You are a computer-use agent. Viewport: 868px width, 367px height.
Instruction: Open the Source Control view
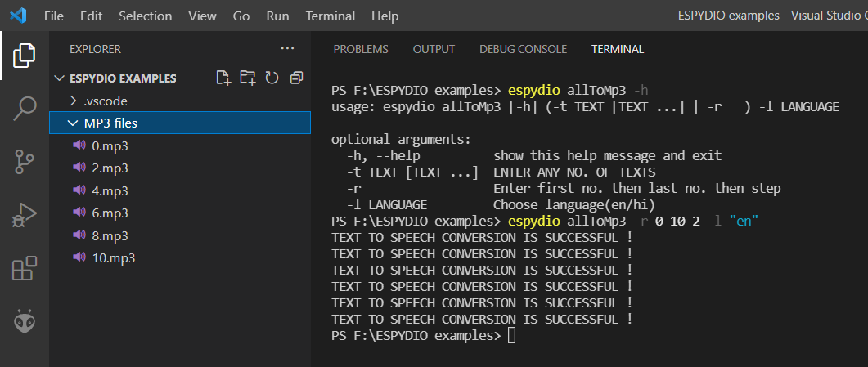[x=25, y=162]
